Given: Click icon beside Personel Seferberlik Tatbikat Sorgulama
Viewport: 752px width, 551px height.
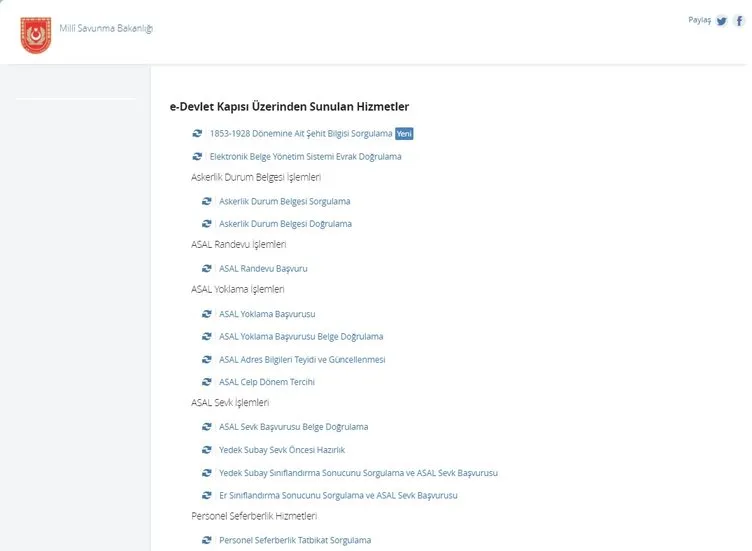Looking at the screenshot, I should coord(206,540).
